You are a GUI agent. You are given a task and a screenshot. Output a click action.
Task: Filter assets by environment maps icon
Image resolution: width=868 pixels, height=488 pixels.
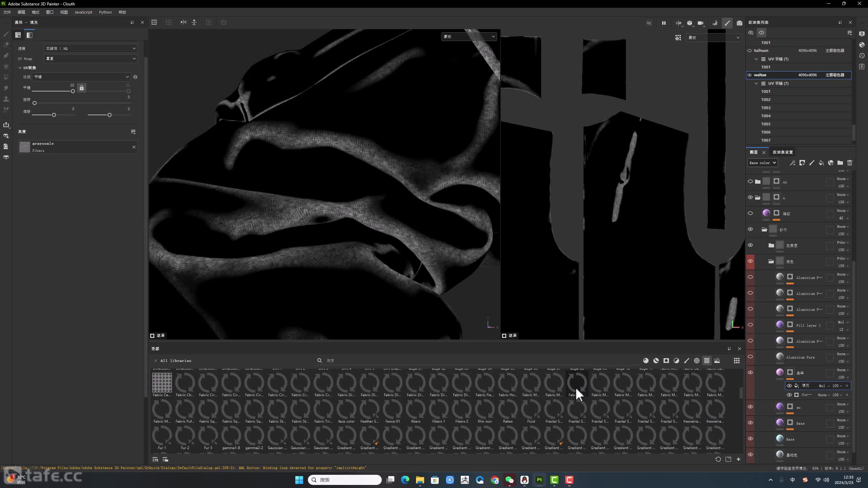pyautogui.click(x=717, y=361)
